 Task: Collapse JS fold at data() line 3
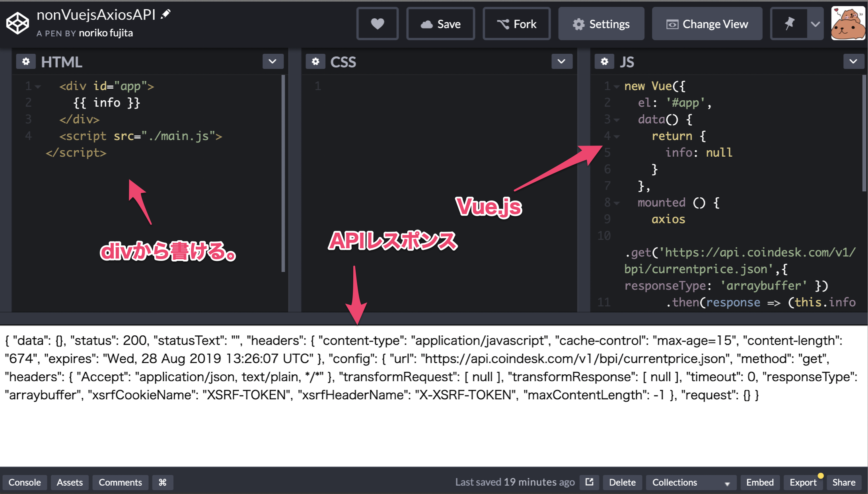pyautogui.click(x=616, y=120)
